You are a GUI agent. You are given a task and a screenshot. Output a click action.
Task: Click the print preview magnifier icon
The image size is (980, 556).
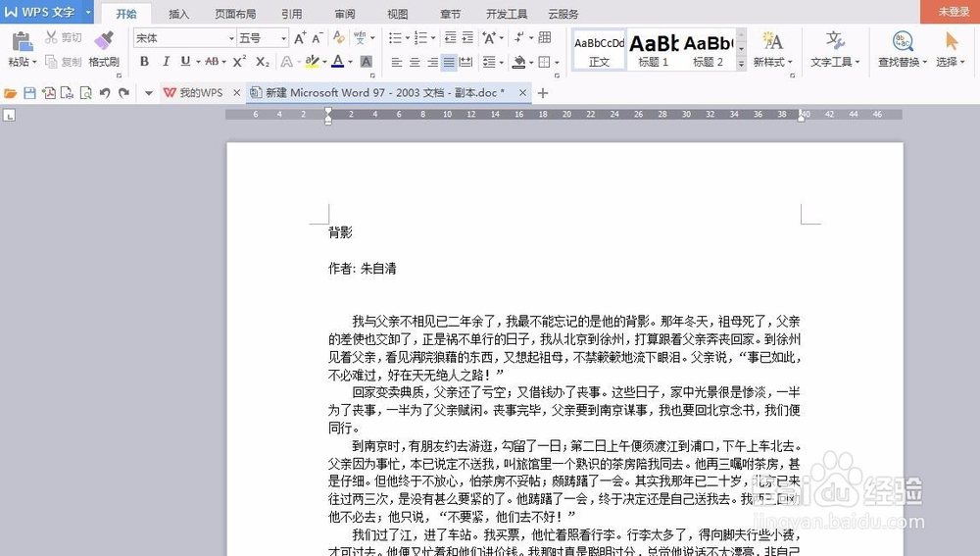(85, 93)
